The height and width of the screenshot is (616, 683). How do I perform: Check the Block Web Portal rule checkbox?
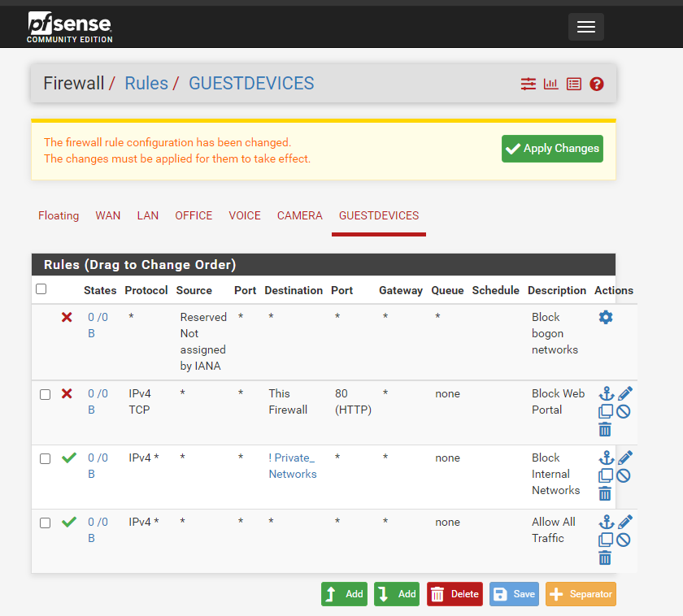point(46,394)
